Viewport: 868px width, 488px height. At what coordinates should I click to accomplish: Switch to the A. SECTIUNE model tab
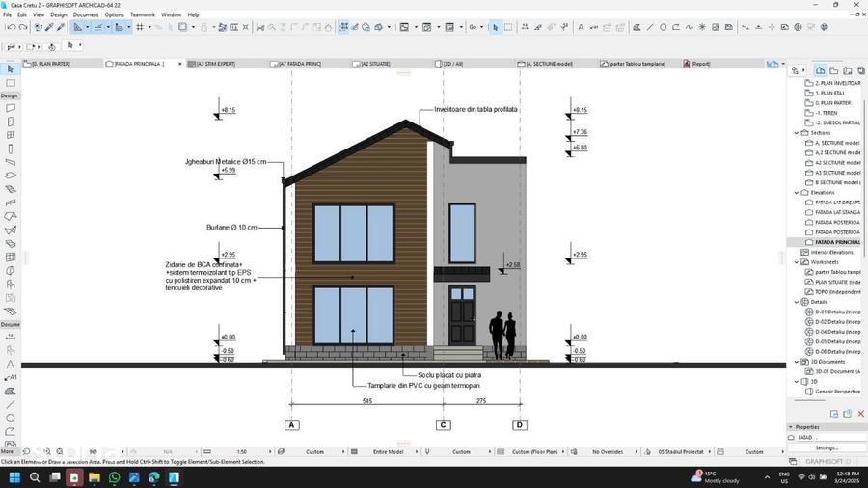click(556, 64)
